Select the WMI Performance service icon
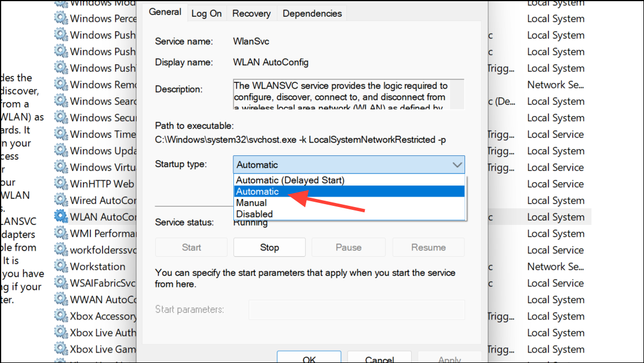This screenshot has width=644, height=363. [61, 233]
